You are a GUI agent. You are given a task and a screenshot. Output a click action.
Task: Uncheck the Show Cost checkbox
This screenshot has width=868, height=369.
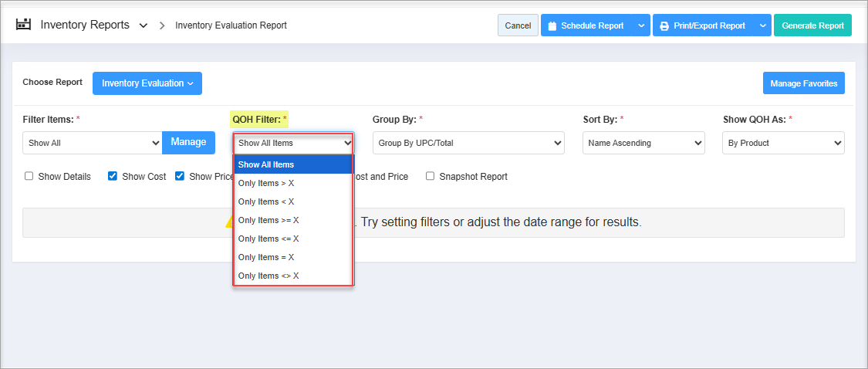113,176
